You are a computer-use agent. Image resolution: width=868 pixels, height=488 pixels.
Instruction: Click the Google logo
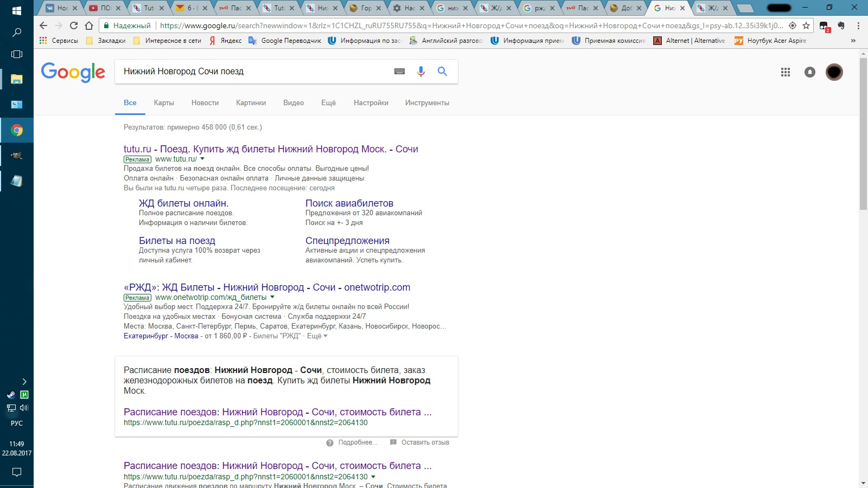click(x=73, y=72)
